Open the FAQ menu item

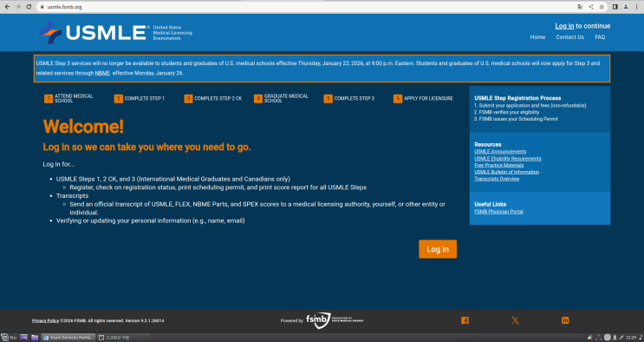click(600, 37)
